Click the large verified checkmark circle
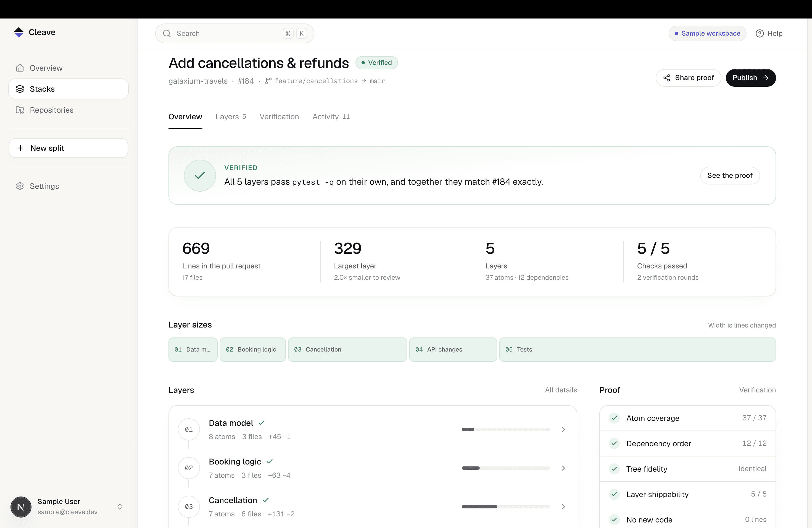This screenshot has width=812, height=528. coord(200,175)
